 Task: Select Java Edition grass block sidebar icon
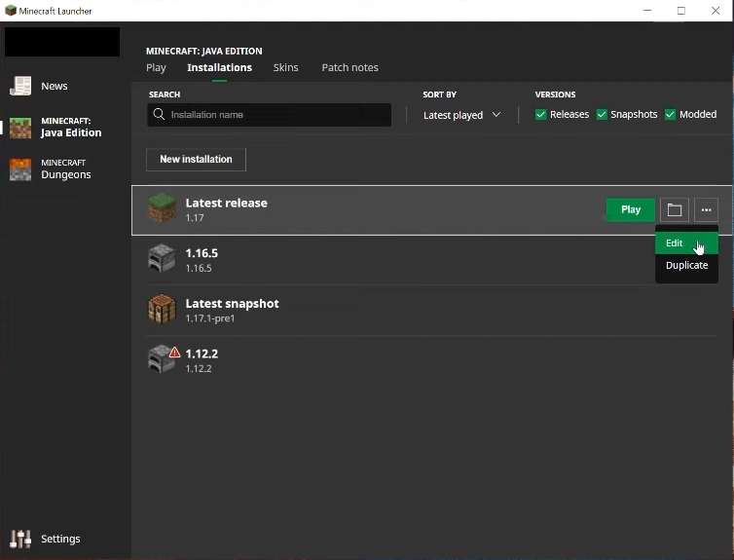point(20,128)
